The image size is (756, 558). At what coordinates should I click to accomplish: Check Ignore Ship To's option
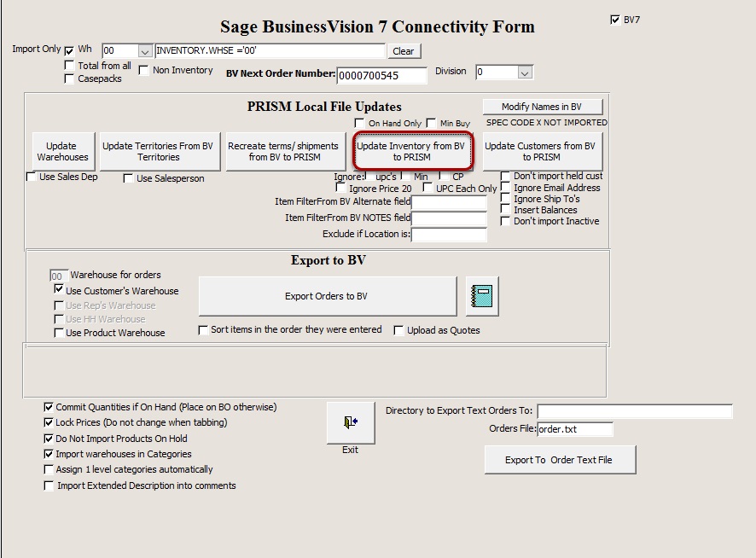point(505,198)
